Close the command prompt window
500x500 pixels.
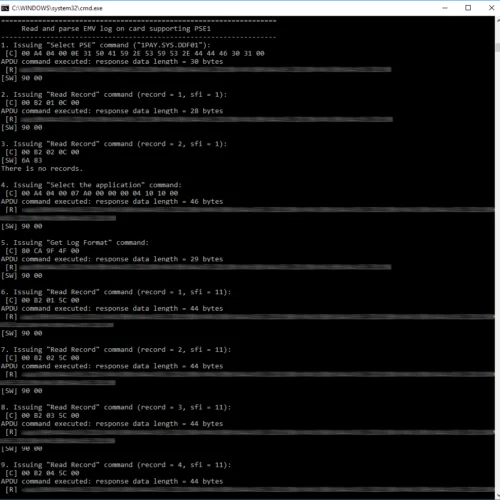(x=491, y=8)
